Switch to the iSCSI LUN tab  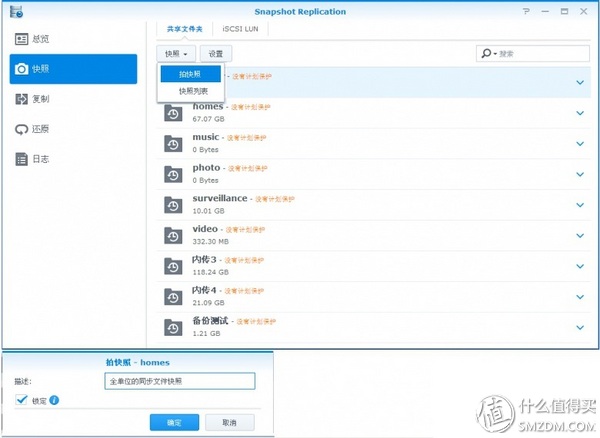(x=240, y=29)
